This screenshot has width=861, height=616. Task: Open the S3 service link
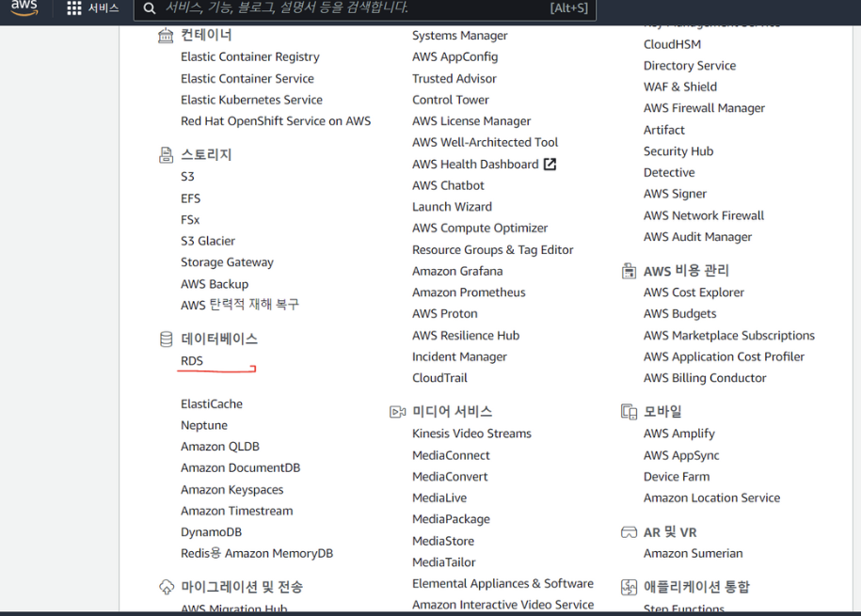187,177
